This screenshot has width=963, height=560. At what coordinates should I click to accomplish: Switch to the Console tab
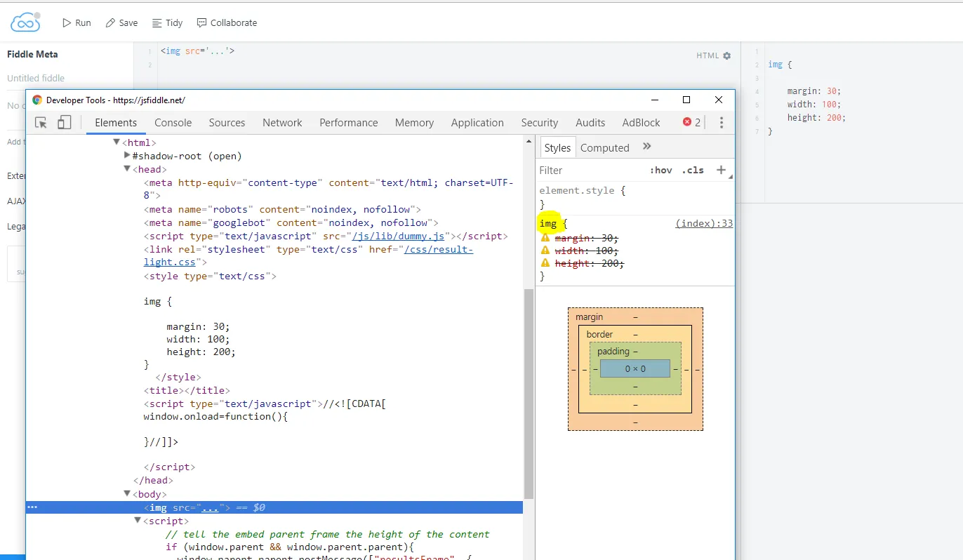point(173,123)
